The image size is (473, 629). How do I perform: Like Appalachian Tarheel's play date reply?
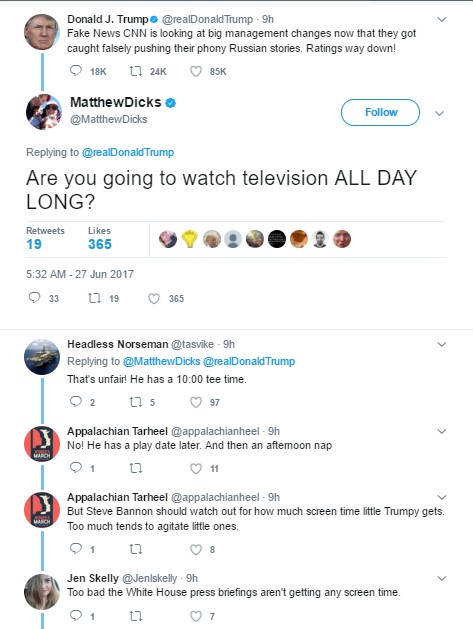click(x=196, y=468)
